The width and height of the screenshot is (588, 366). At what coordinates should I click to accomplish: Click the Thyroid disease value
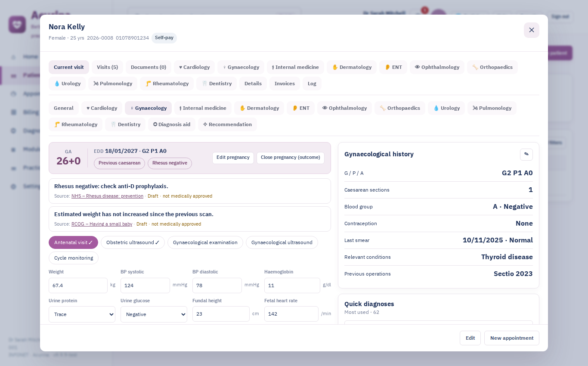click(x=507, y=257)
